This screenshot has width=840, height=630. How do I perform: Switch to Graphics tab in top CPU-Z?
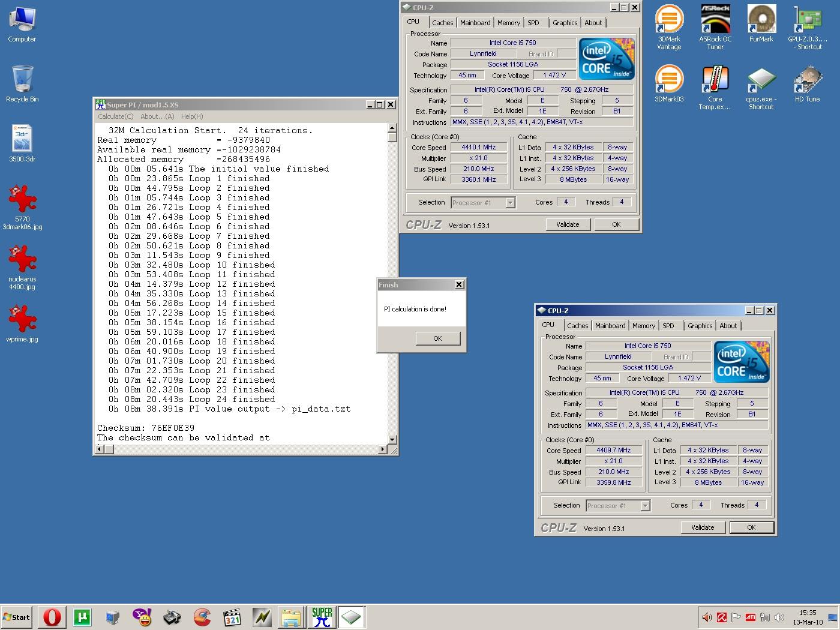pyautogui.click(x=565, y=23)
